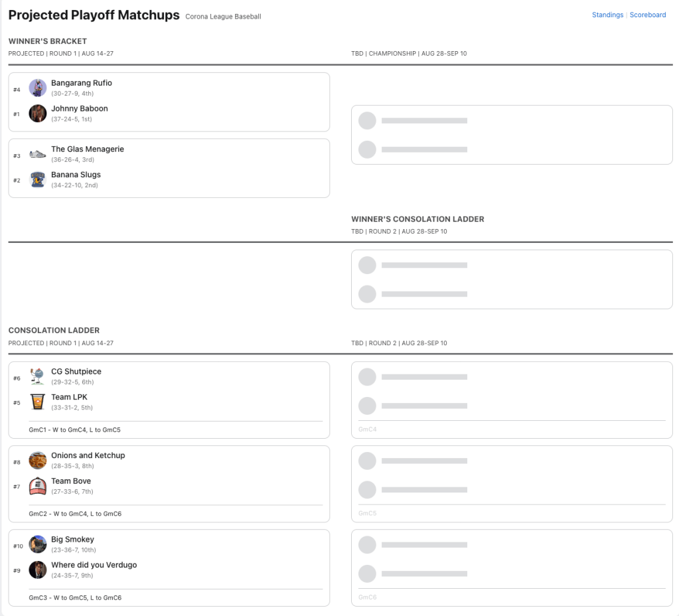The height and width of the screenshot is (616, 679).
Task: Open the Scoreboard link
Action: tap(648, 15)
